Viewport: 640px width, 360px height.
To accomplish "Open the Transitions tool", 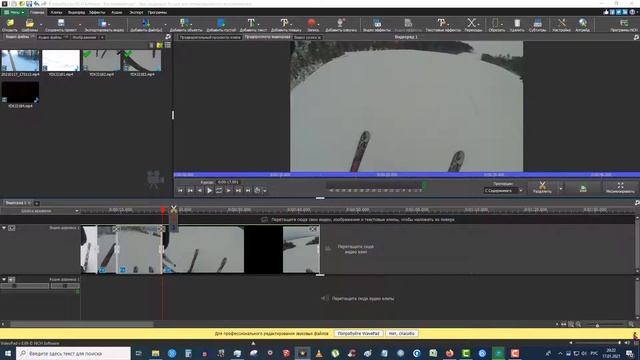I will point(473,24).
